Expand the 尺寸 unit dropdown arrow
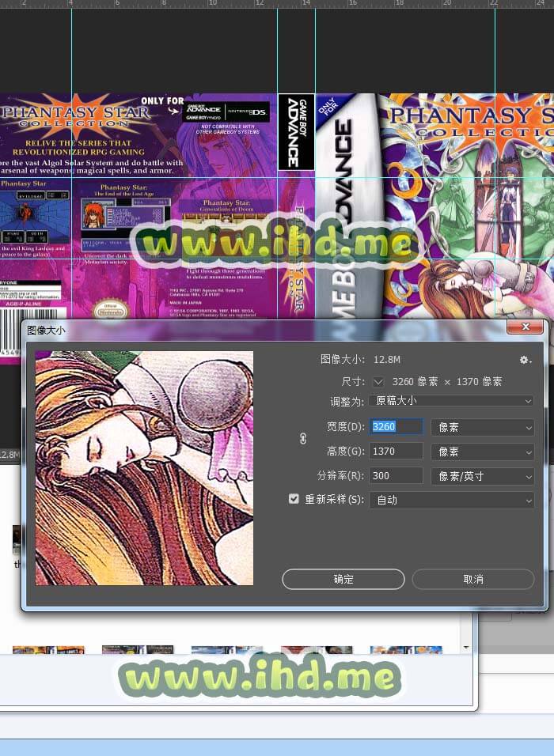 (378, 382)
